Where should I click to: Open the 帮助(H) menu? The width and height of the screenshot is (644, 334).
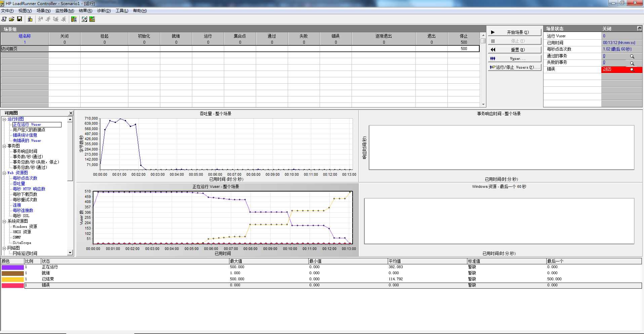tap(140, 11)
